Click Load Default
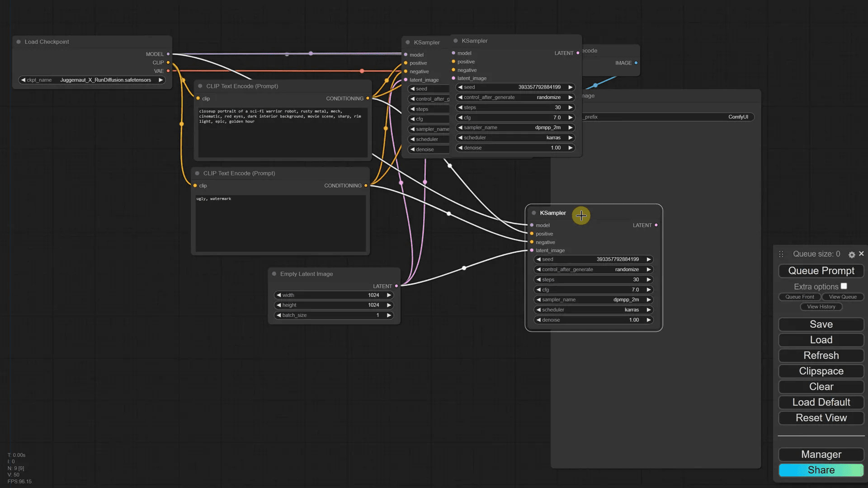Image resolution: width=868 pixels, height=488 pixels. (x=821, y=402)
